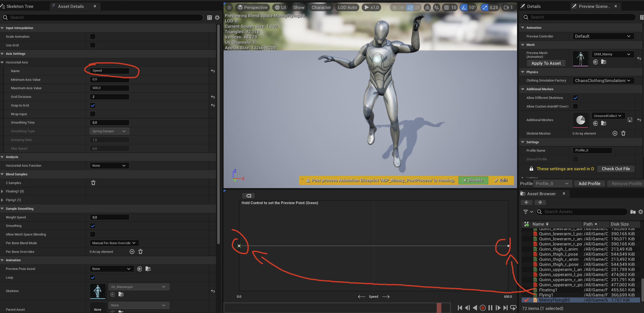Toggle Snap to Grid checkbox

pos(93,105)
